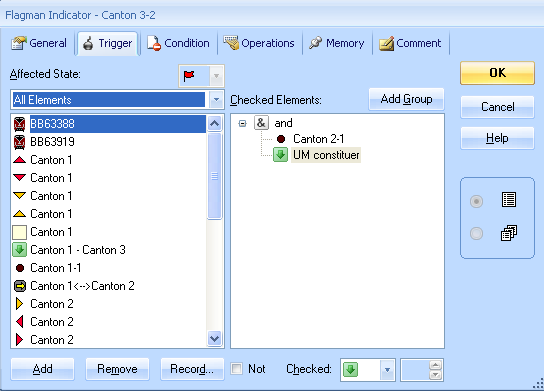Select the yellow right-triangle Canton 2 marker
The width and height of the screenshot is (544, 391).
19,304
